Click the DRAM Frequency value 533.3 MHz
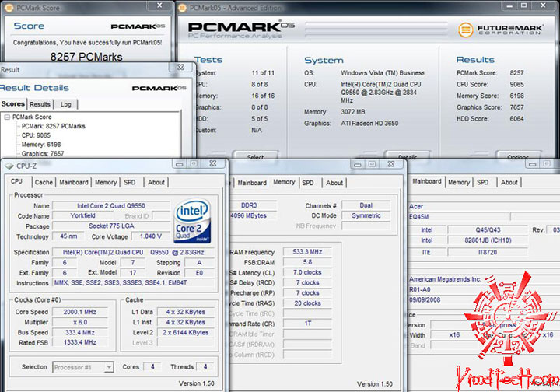The width and height of the screenshot is (560, 392). click(x=307, y=252)
